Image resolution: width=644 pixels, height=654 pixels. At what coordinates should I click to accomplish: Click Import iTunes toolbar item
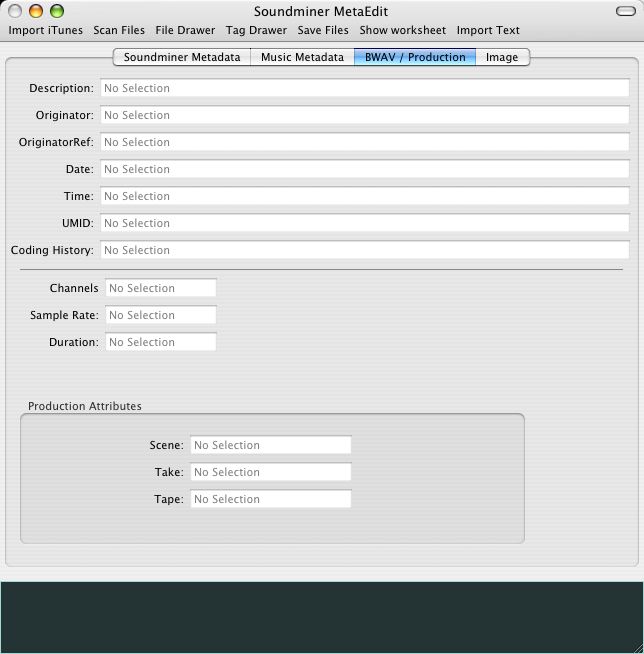(46, 30)
